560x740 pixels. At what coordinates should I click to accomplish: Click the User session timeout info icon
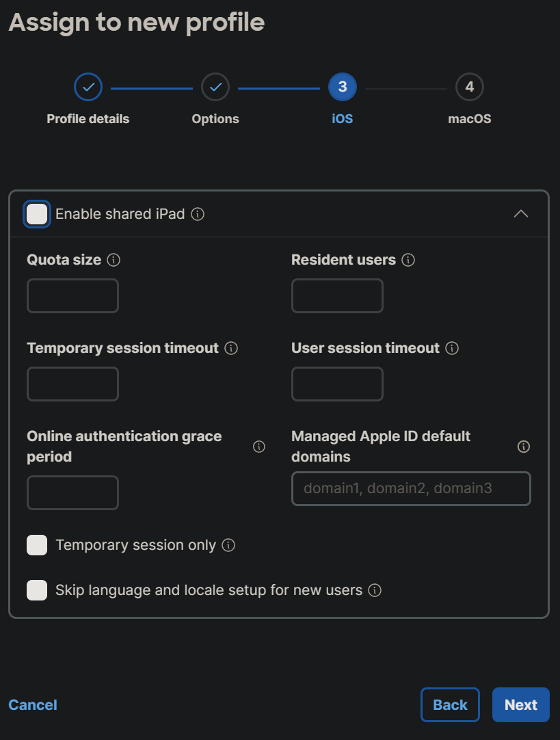tap(451, 348)
